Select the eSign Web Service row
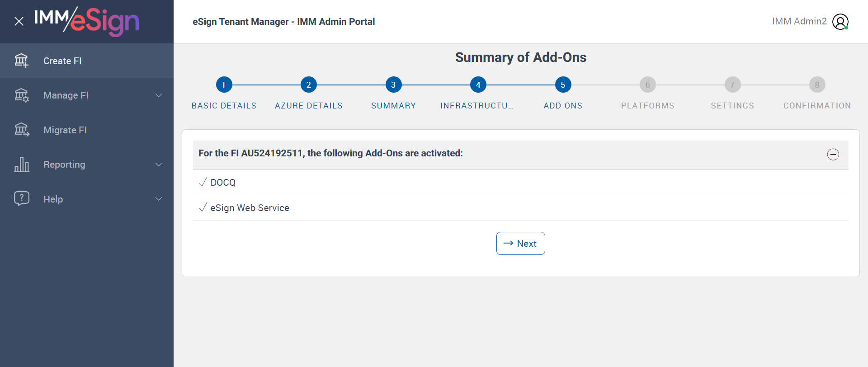The width and height of the screenshot is (868, 367). pos(250,208)
